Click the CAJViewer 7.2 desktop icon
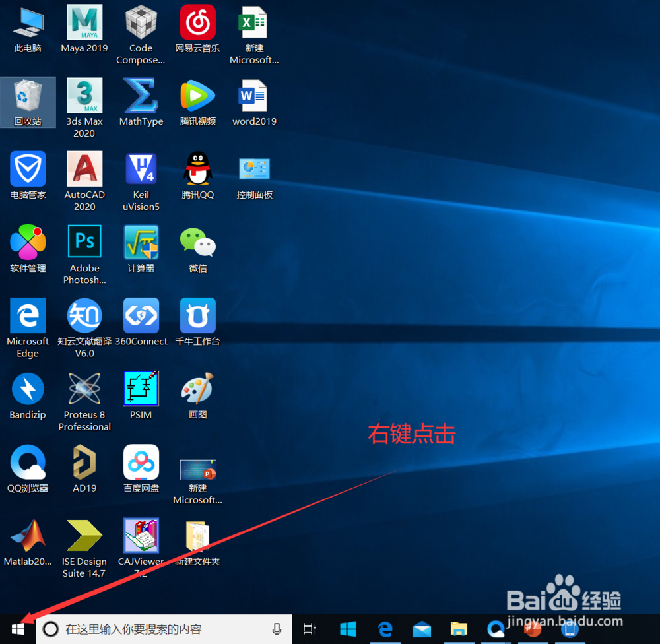The image size is (660, 644). pos(141,547)
